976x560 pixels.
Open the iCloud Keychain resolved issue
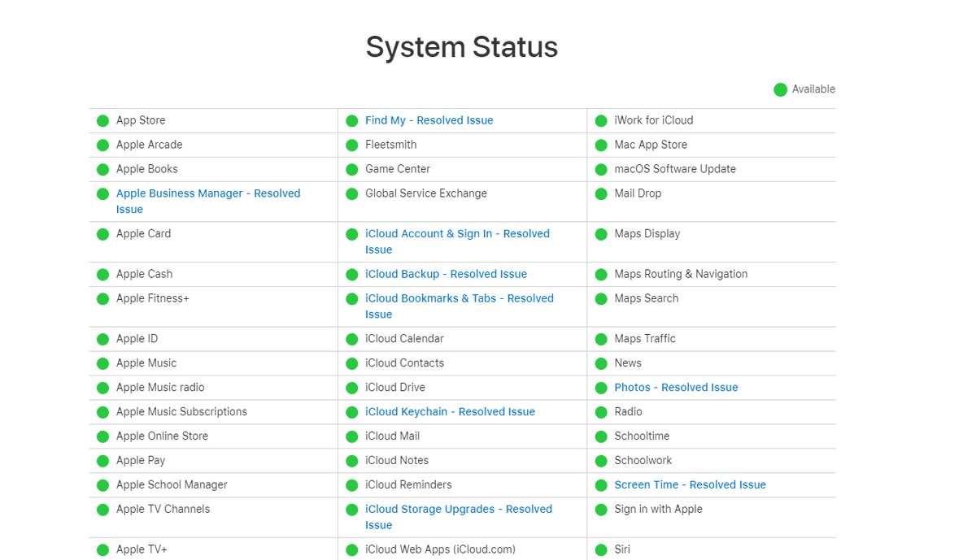(x=450, y=411)
